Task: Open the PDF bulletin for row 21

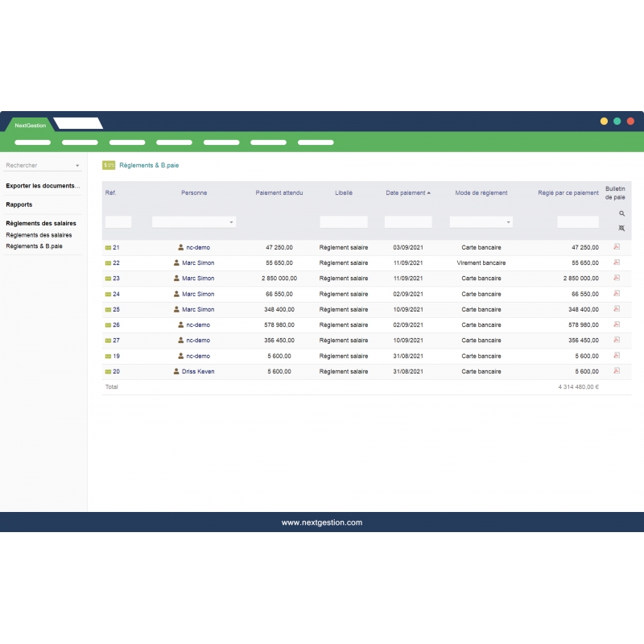Action: pyautogui.click(x=615, y=247)
